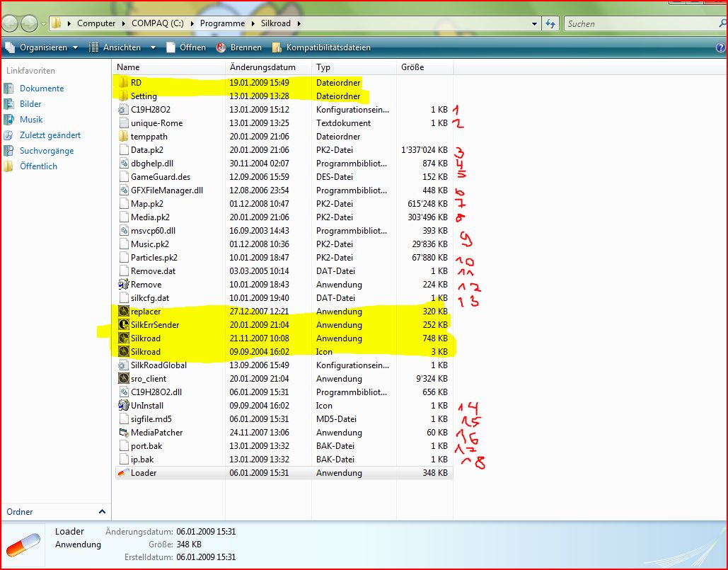Select the replacer application icon

click(123, 312)
